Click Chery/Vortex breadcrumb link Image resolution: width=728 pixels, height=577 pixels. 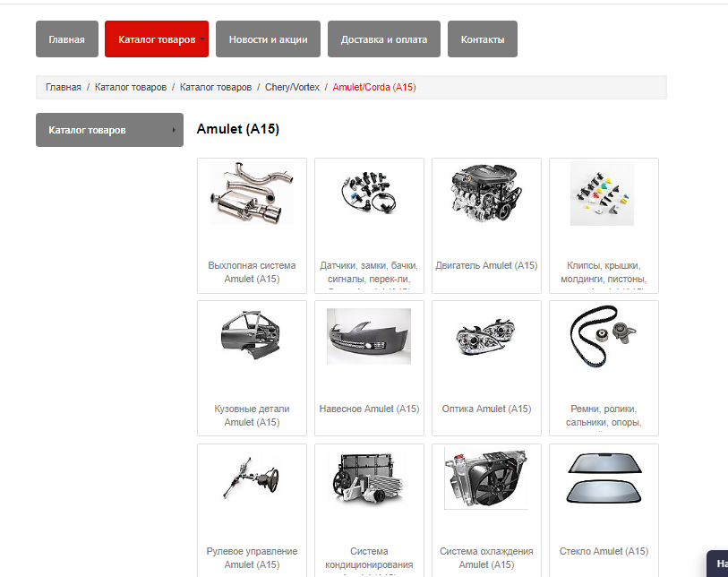click(292, 87)
